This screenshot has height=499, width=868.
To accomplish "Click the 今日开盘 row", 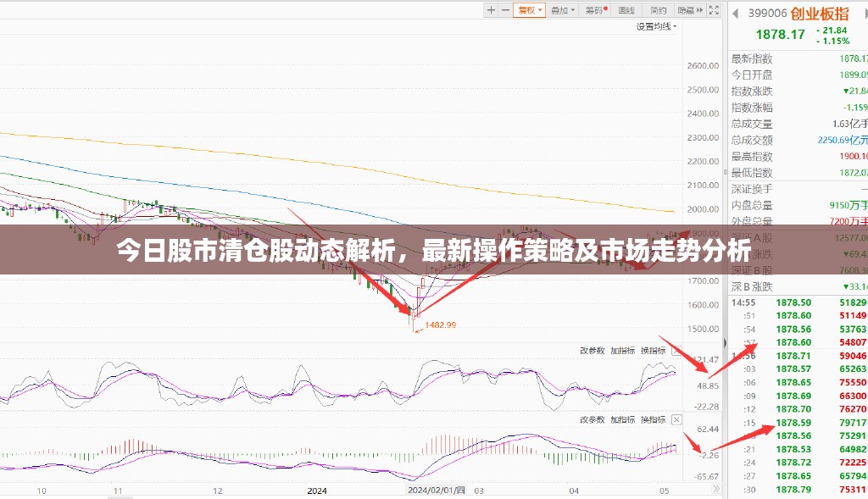I will point(798,75).
